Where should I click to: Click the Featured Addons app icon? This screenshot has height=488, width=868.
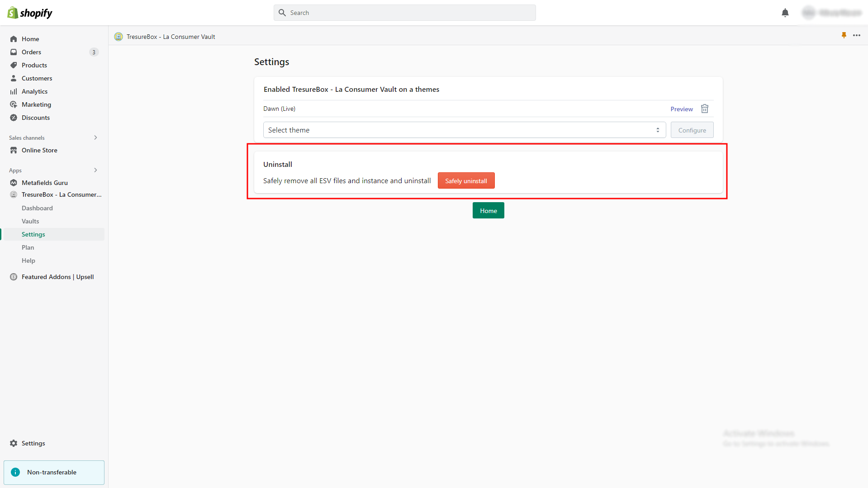pos(14,277)
